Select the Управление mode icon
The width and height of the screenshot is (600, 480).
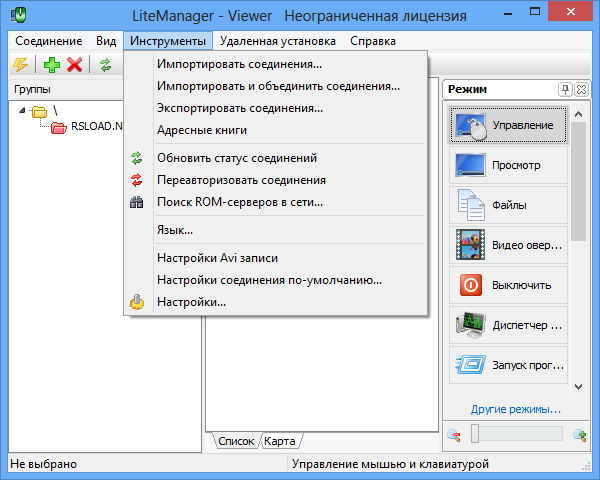click(470, 125)
